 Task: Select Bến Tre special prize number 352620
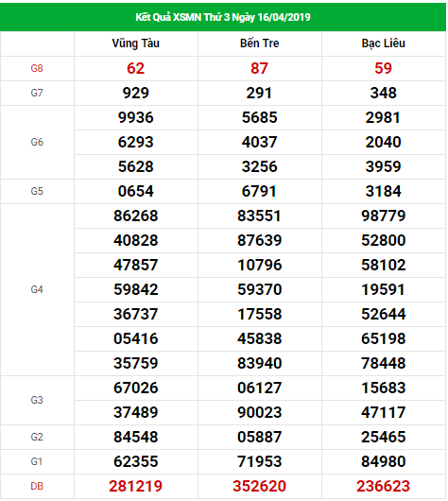coord(260,486)
